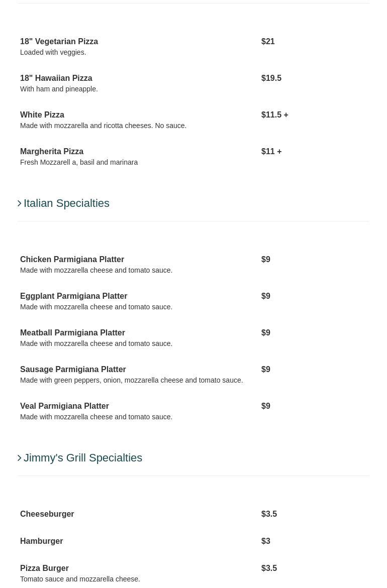Choose the Margherita Pizza menu item
This screenshot has height=588, width=387.
click(x=52, y=152)
